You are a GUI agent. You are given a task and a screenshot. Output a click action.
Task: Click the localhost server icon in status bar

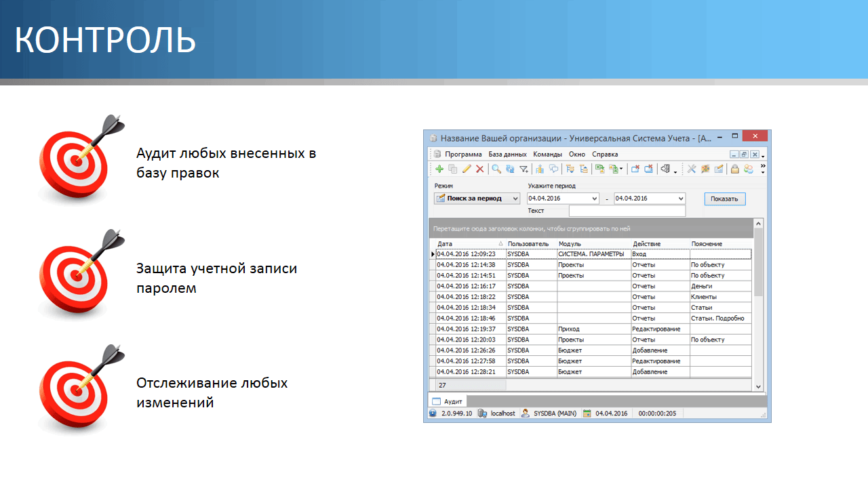pyautogui.click(x=483, y=413)
